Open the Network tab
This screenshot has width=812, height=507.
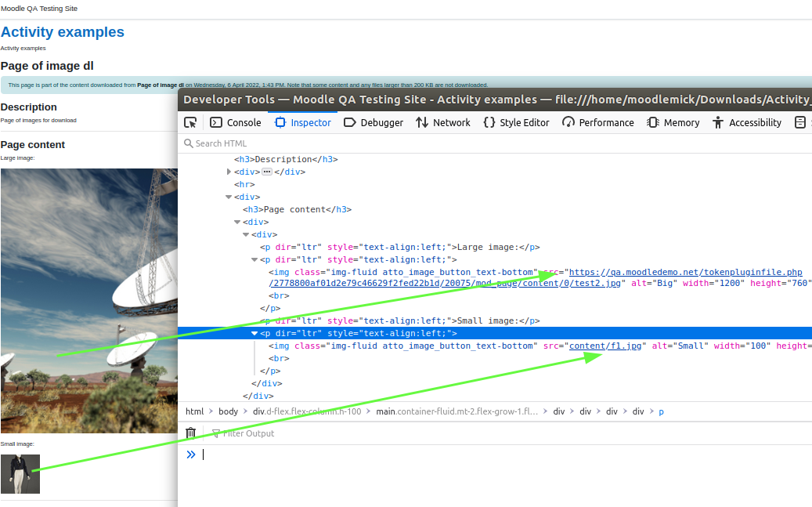(442, 123)
